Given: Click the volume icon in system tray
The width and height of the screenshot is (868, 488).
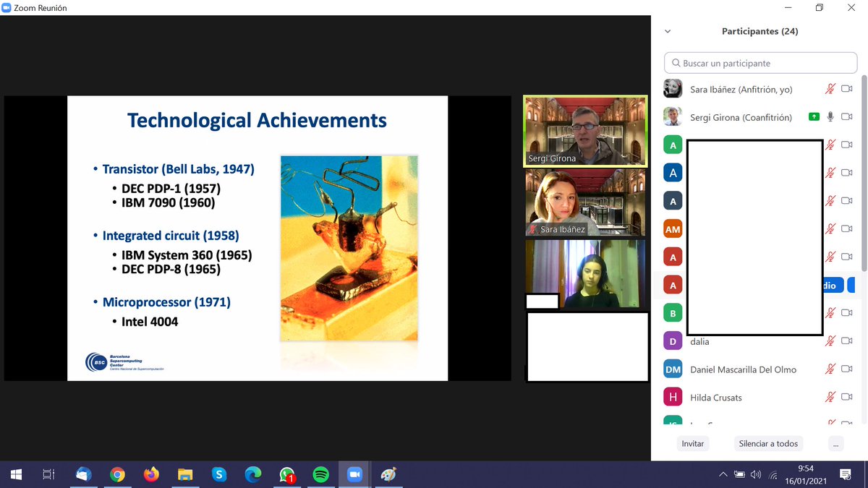Looking at the screenshot, I should tap(756, 475).
